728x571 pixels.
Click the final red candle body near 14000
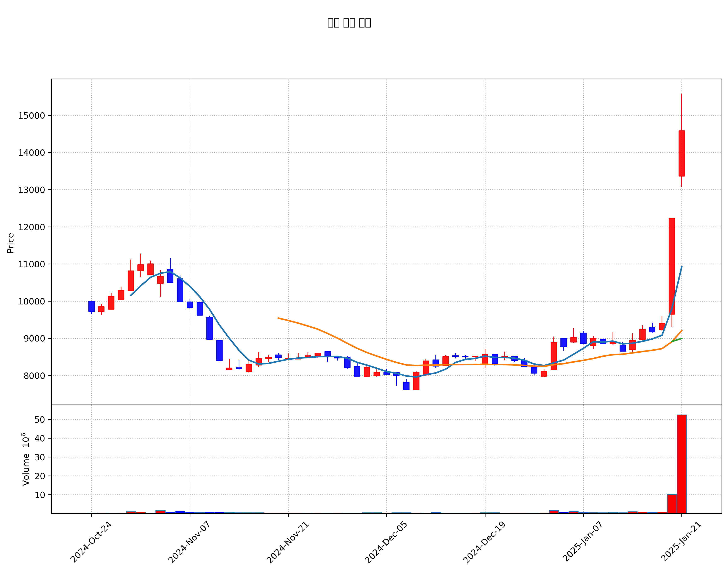(x=681, y=153)
